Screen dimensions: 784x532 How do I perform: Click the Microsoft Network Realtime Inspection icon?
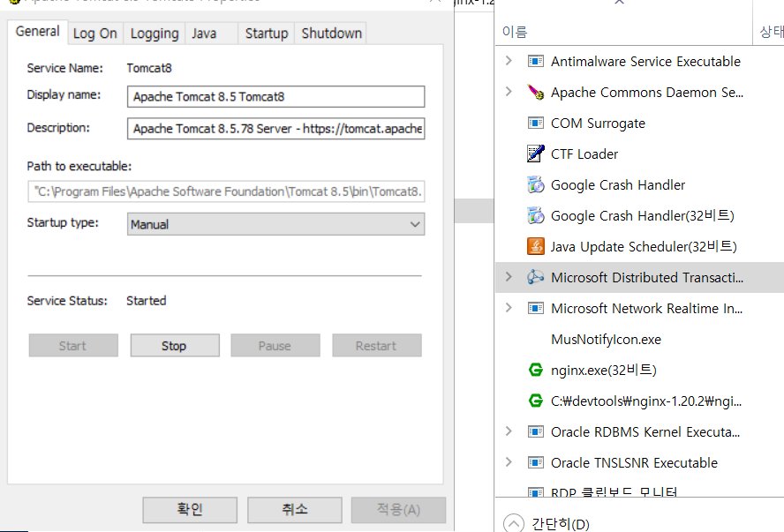[x=536, y=308]
